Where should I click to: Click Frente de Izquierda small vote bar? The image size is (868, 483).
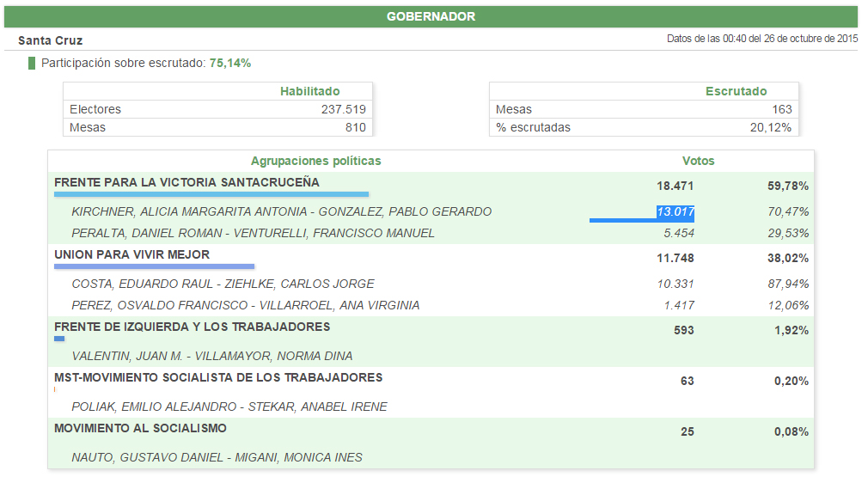click(x=59, y=339)
